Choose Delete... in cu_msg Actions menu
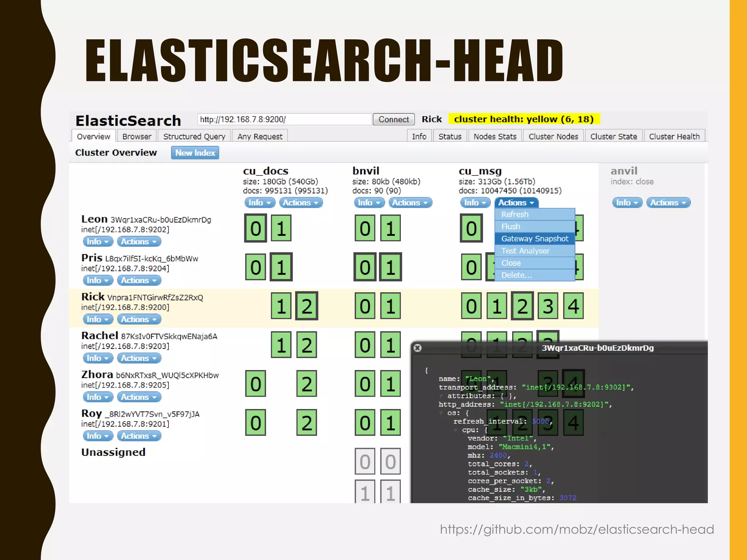Image resolution: width=747 pixels, height=560 pixels. coord(535,275)
